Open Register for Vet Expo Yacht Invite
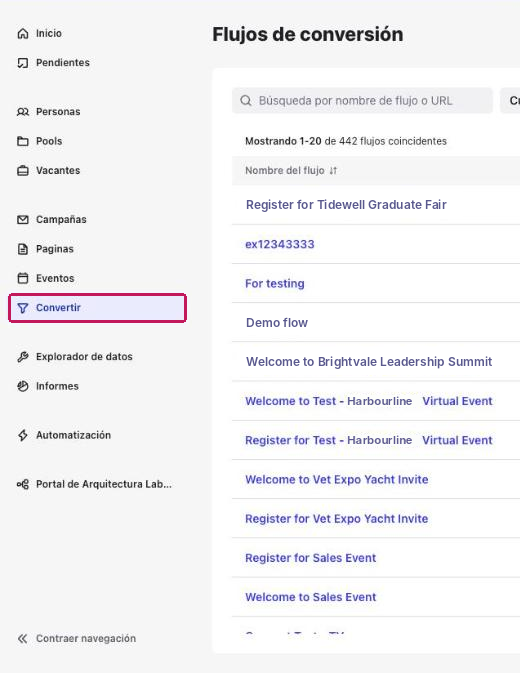 tap(336, 519)
